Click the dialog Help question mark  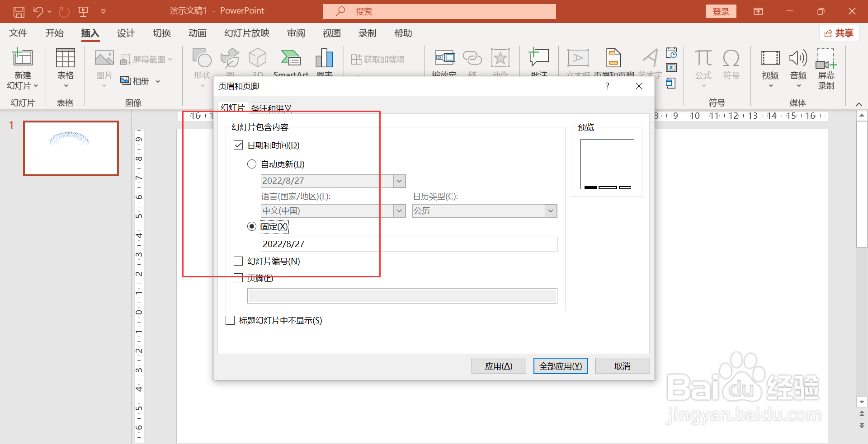(x=607, y=86)
